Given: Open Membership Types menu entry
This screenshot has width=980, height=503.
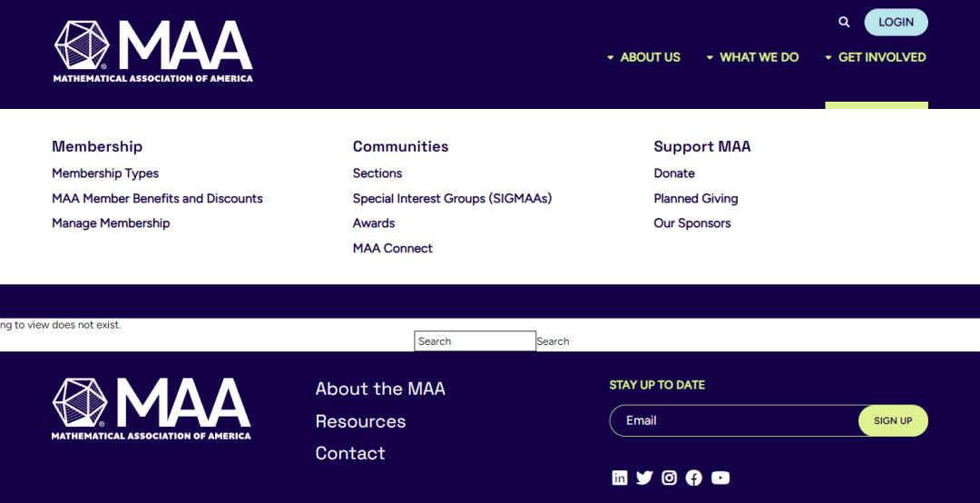Looking at the screenshot, I should coord(105,173).
